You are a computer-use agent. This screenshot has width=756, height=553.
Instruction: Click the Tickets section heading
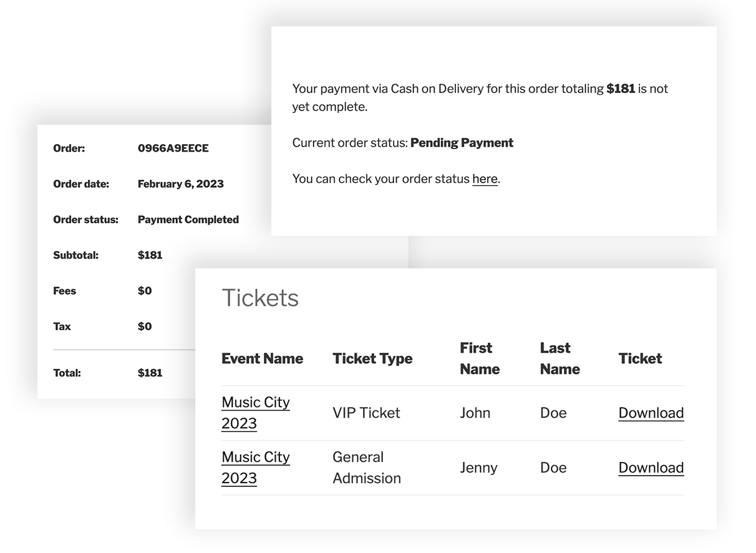tap(260, 298)
